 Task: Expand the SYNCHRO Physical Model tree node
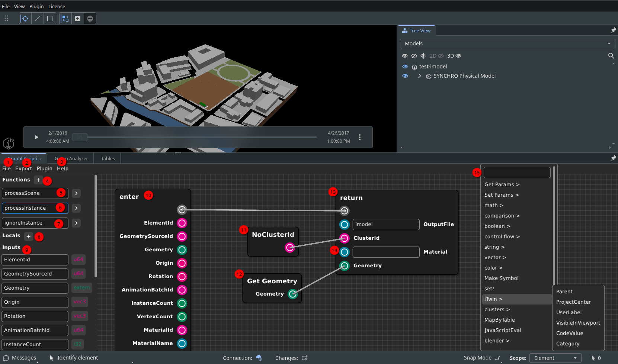pyautogui.click(x=420, y=76)
